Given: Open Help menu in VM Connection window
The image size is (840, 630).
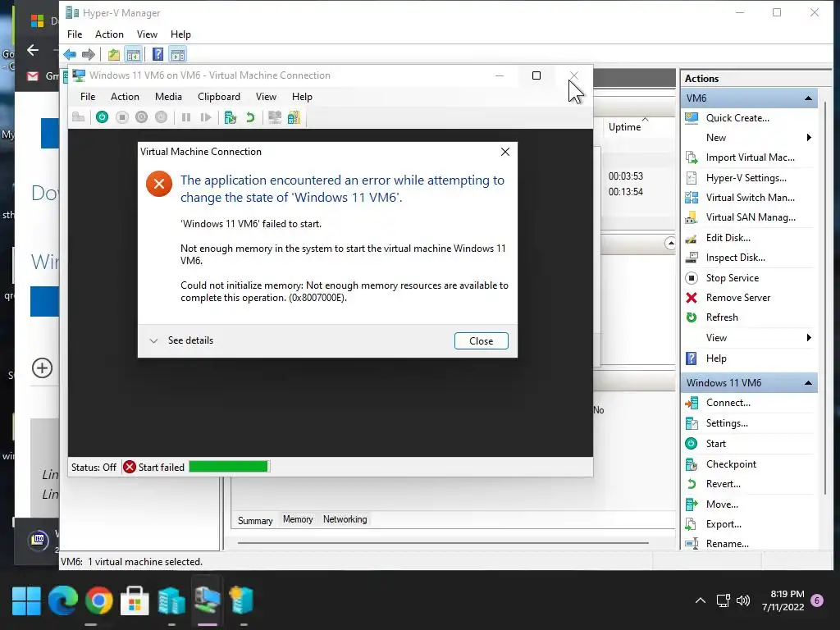Looking at the screenshot, I should point(302,97).
